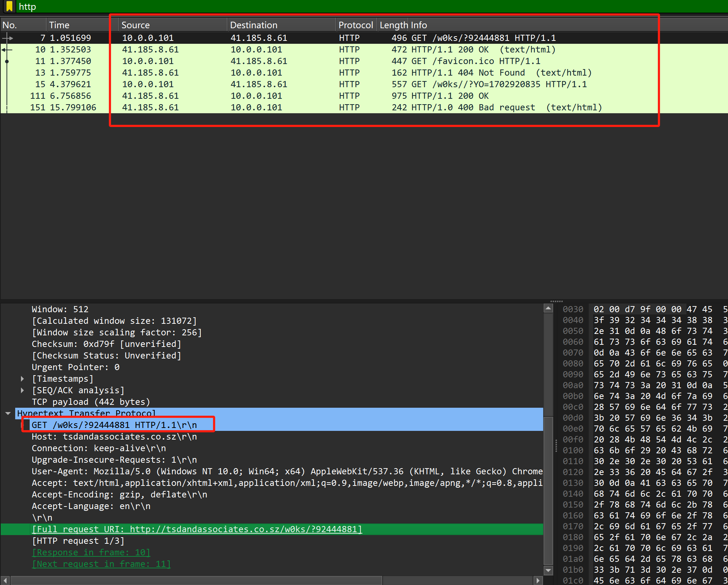Select packet 151 400 Bad request
The width and height of the screenshot is (728, 585).
coord(364,107)
